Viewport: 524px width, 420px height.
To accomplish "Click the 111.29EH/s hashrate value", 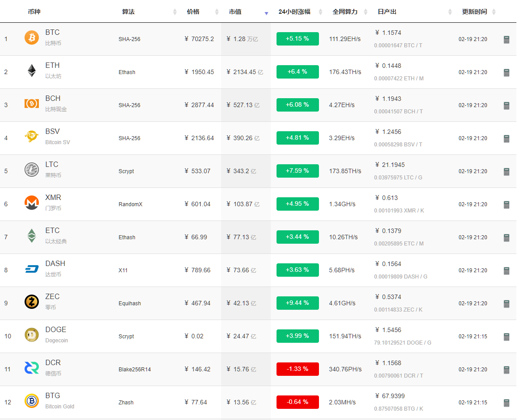I will click(x=345, y=39).
